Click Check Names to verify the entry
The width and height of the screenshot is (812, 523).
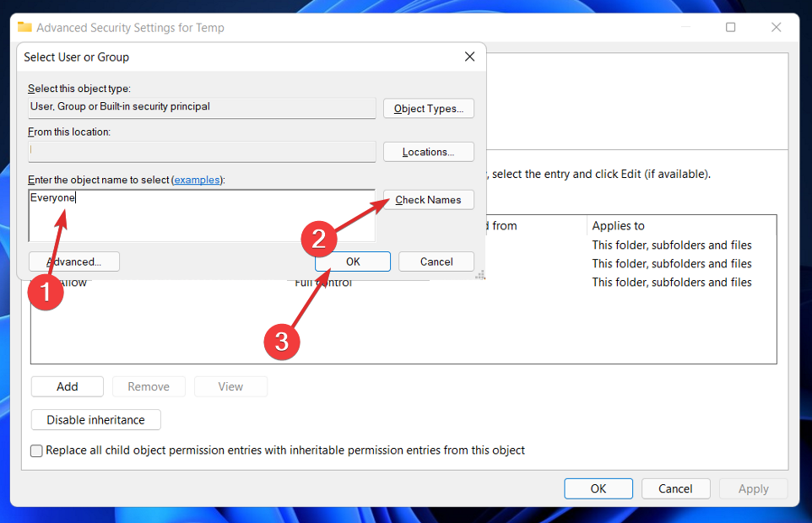pyautogui.click(x=428, y=200)
